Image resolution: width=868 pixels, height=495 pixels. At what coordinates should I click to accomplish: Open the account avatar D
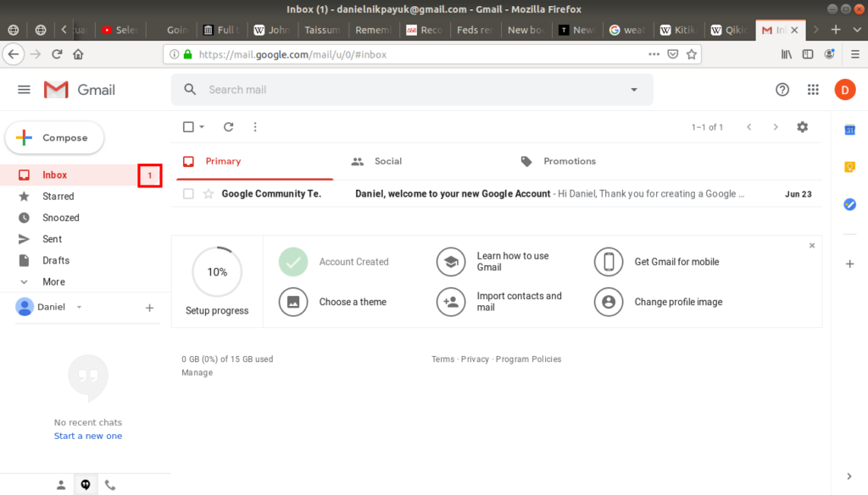click(845, 90)
